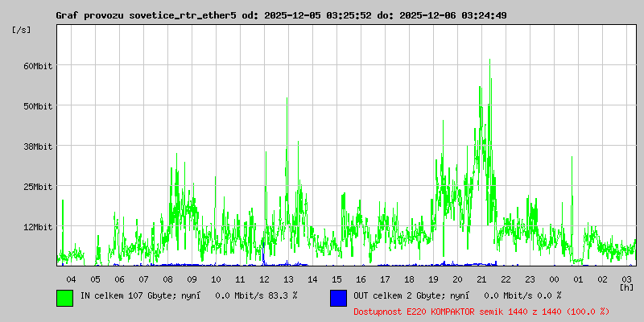Click the 21 hour mark on the x-axis
Image resolution: width=644 pixels, height=322 pixels.
[481, 279]
